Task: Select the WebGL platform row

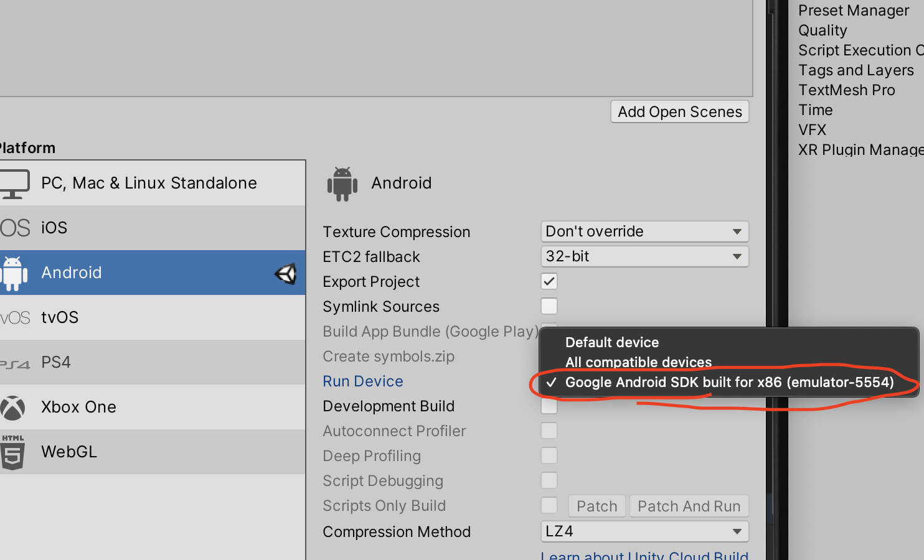Action: tap(153, 452)
